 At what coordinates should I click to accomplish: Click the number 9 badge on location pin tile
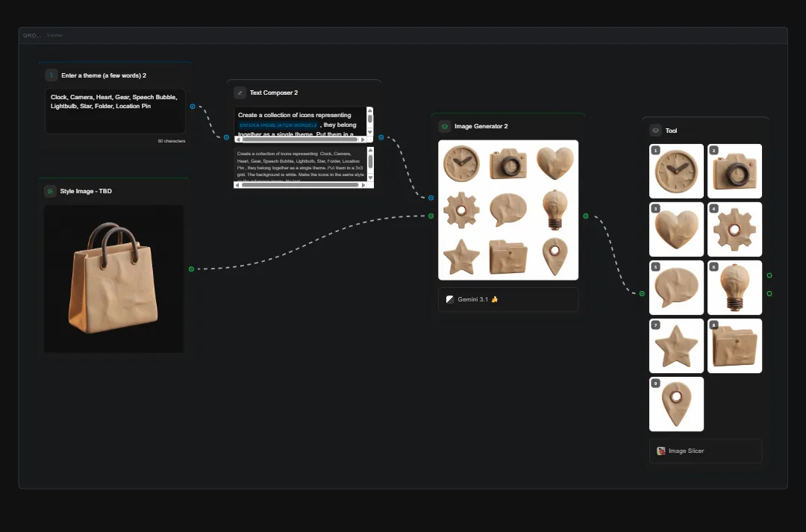click(x=656, y=383)
